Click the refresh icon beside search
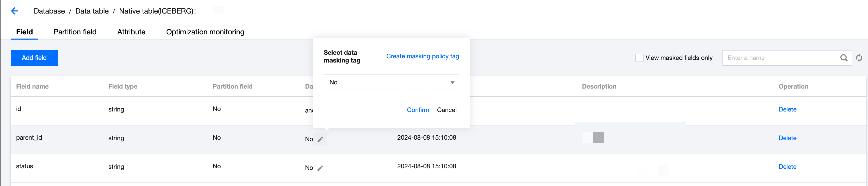This screenshot has height=186, width=868. (859, 58)
